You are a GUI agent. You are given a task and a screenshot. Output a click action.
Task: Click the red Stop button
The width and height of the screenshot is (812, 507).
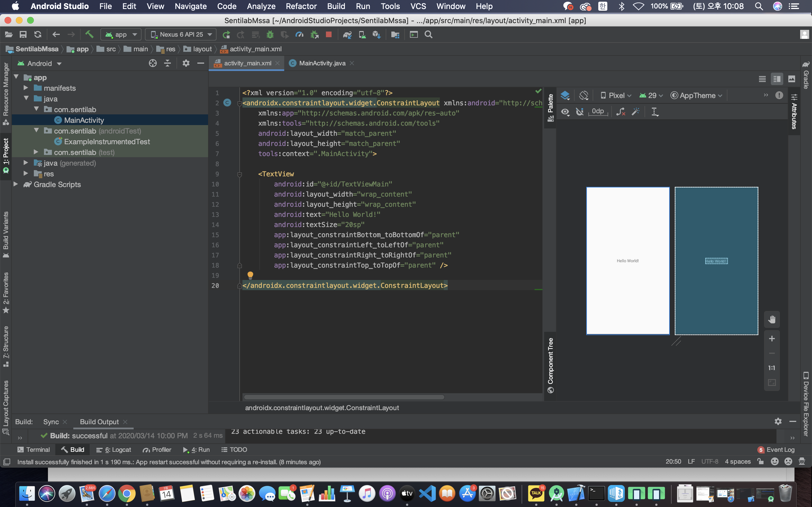tap(328, 35)
